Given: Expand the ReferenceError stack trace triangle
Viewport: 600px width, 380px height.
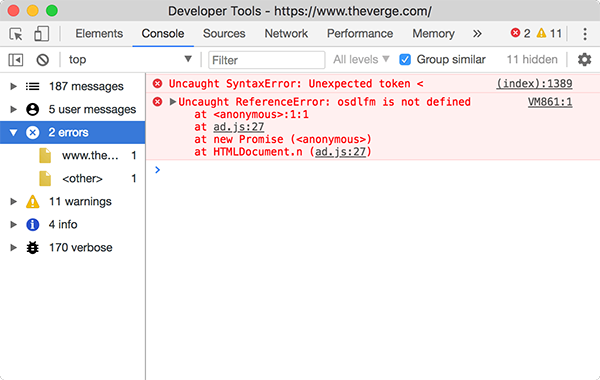Looking at the screenshot, I should pyautogui.click(x=173, y=101).
